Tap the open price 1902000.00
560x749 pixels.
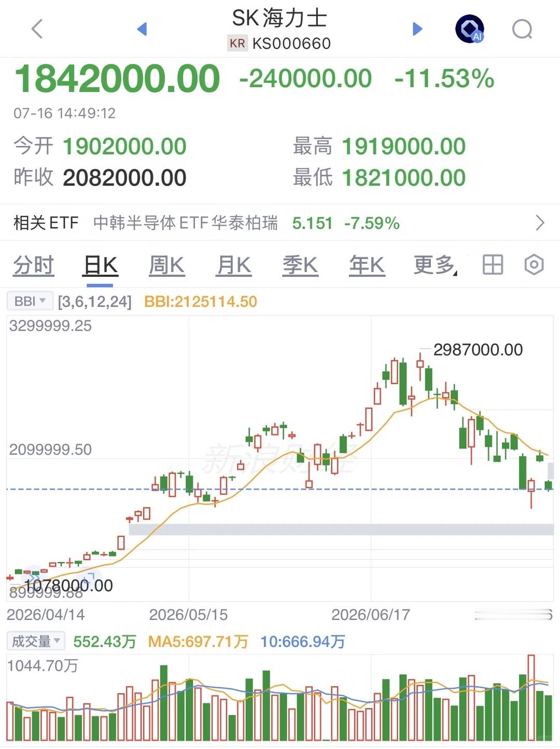click(124, 146)
